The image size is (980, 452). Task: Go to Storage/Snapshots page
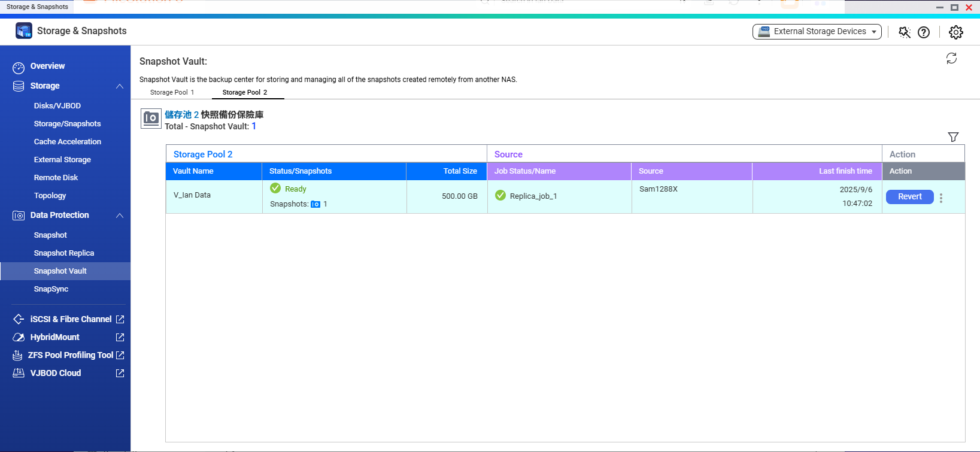pyautogui.click(x=67, y=123)
